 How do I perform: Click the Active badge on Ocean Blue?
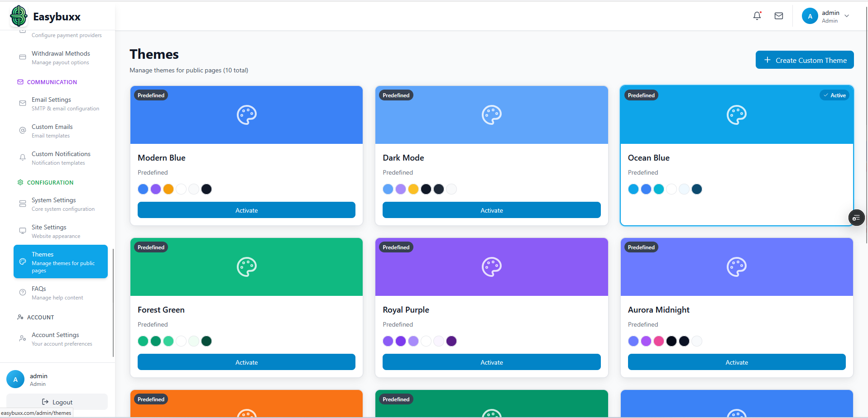point(834,95)
